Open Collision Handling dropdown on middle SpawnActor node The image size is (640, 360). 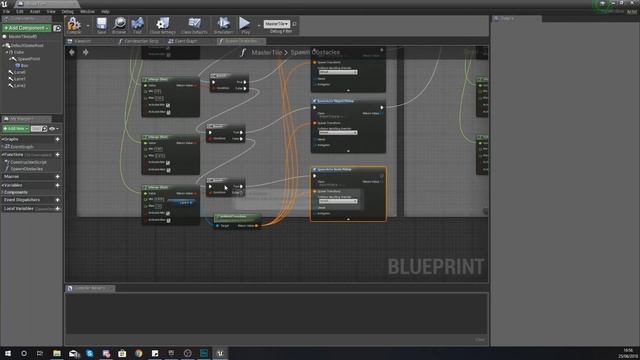click(x=338, y=133)
